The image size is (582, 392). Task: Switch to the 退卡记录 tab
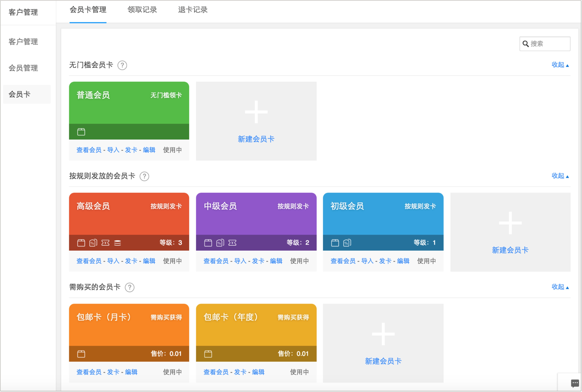[x=193, y=10]
